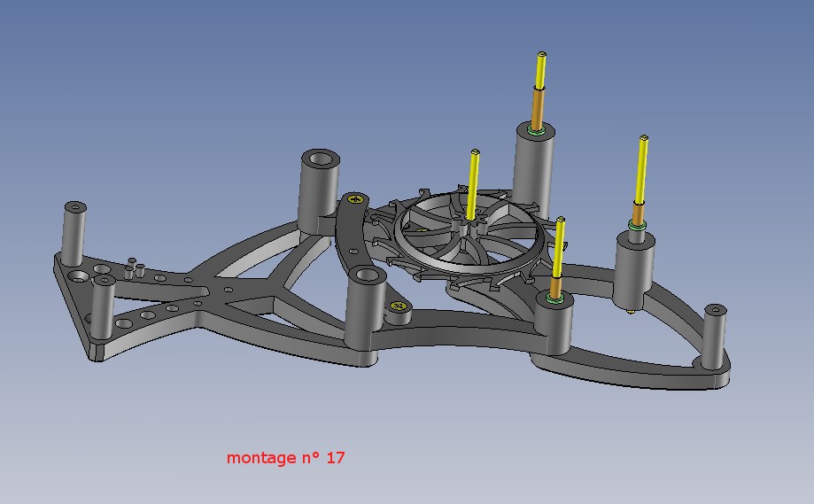
Task: Pick the open hollow cylinder post beside the bridge's top screw
Action: [319, 191]
